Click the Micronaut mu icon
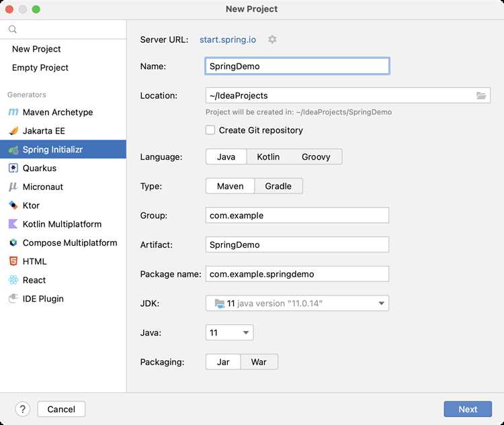504x425 pixels. 13,187
